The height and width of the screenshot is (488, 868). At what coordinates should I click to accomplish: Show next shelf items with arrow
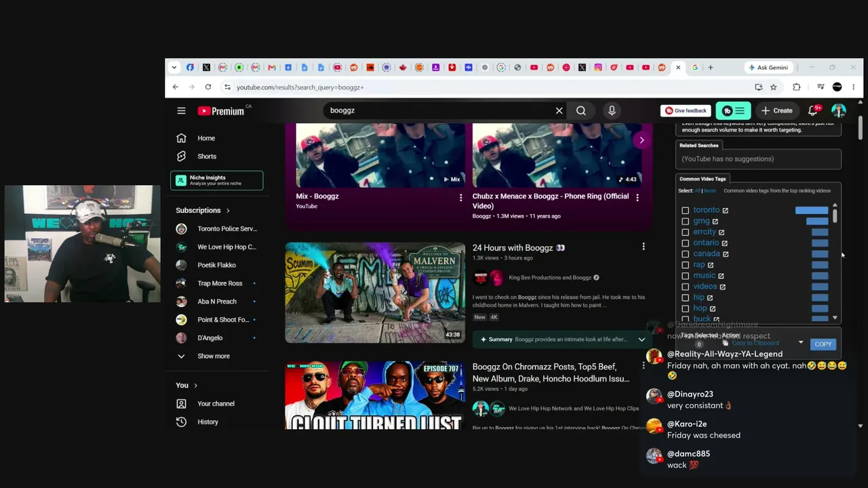[642, 140]
